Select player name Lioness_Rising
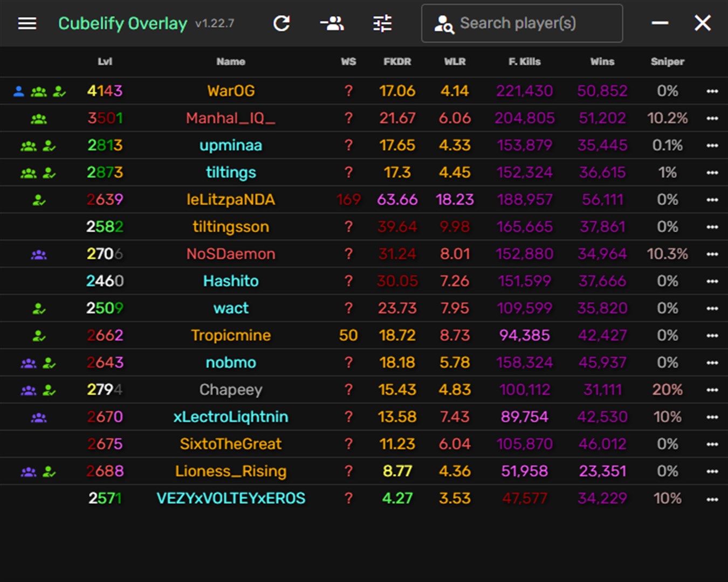 pos(231,471)
